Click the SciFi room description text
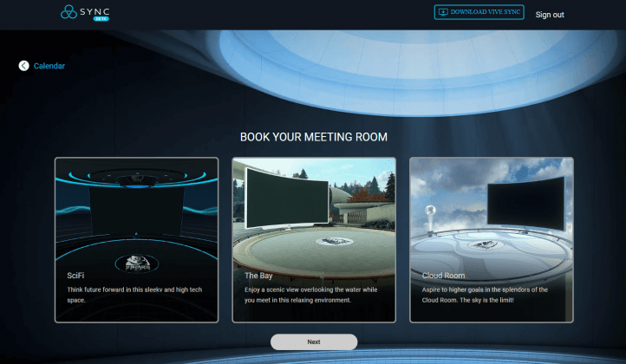This screenshot has height=364, width=626. (134, 294)
